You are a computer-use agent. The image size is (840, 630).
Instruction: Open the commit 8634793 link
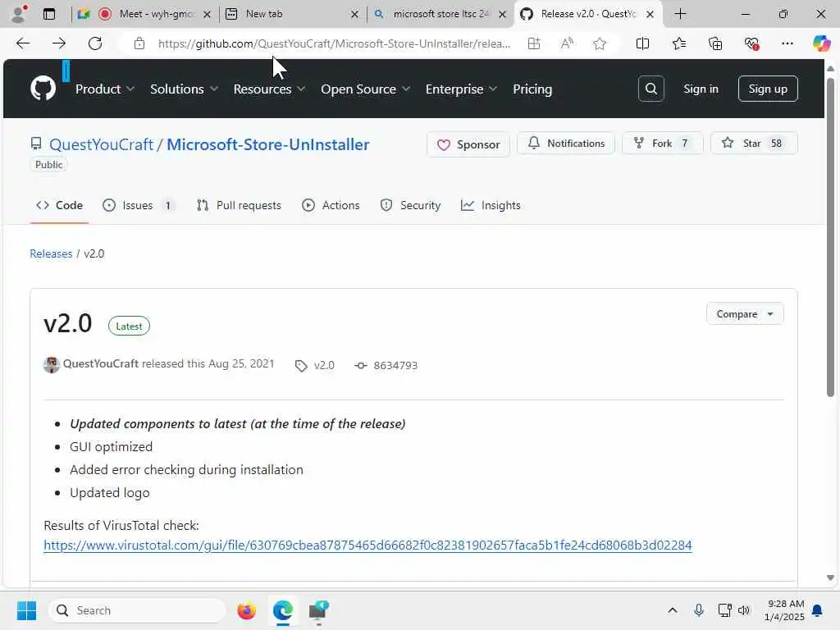[395, 365]
